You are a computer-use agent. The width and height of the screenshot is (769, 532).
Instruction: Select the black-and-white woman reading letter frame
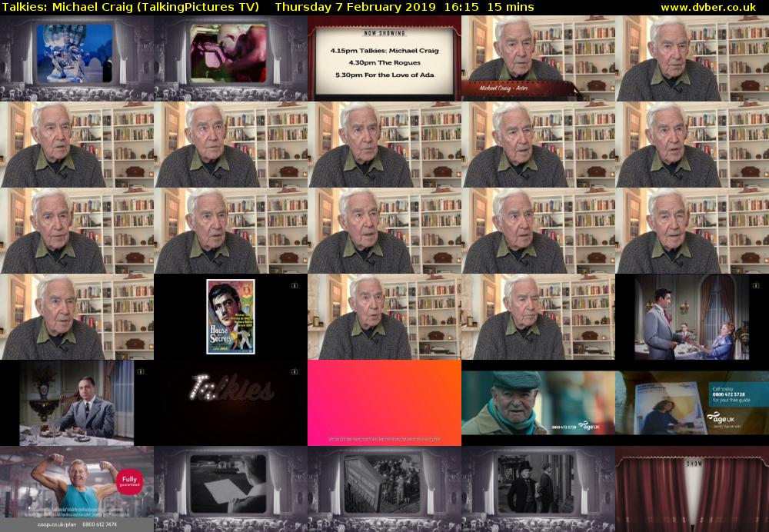(231, 489)
